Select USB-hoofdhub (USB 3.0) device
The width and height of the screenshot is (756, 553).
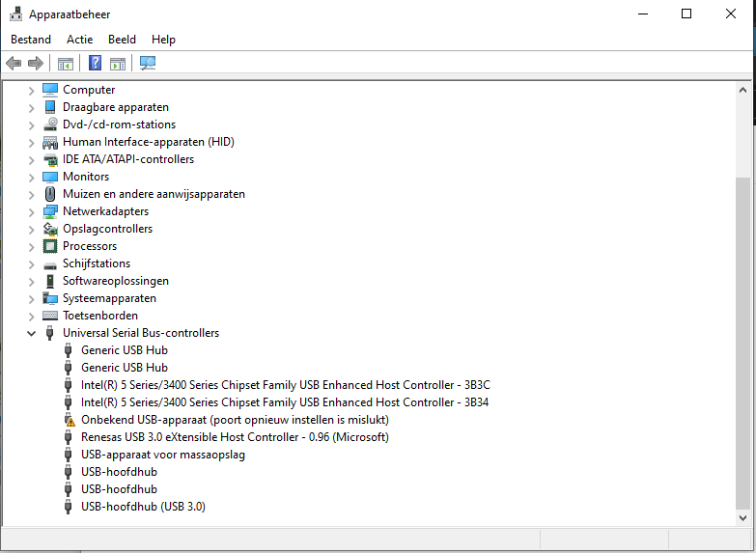(x=143, y=507)
